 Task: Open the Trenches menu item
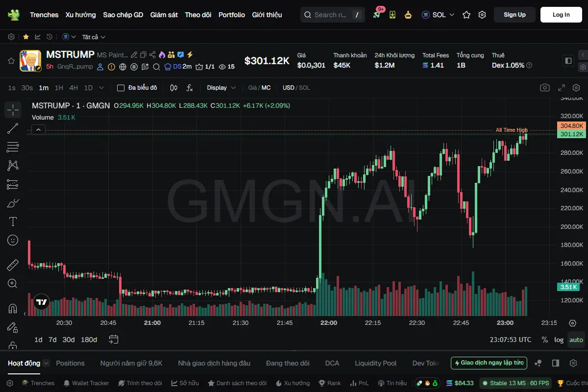(44, 15)
